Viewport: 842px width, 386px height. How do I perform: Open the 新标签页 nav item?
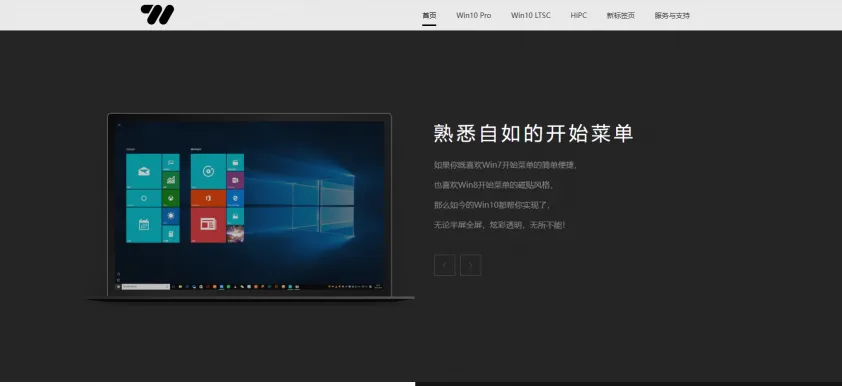[x=621, y=16]
